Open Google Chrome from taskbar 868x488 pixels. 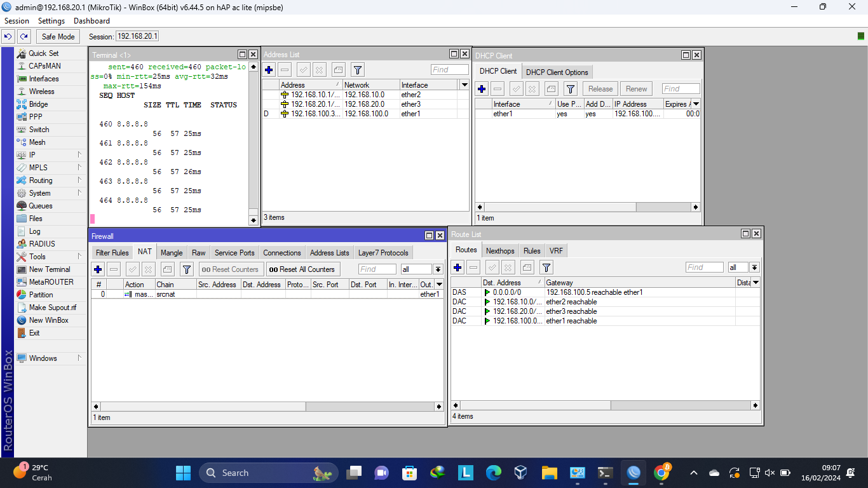(661, 473)
